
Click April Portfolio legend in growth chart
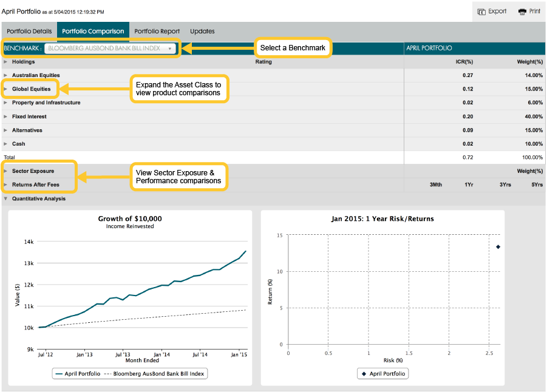[78, 374]
